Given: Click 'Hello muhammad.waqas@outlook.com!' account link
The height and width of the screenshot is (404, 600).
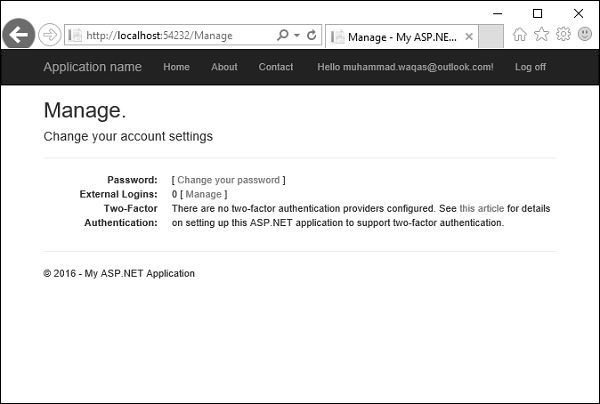Looking at the screenshot, I should pyautogui.click(x=405, y=67).
